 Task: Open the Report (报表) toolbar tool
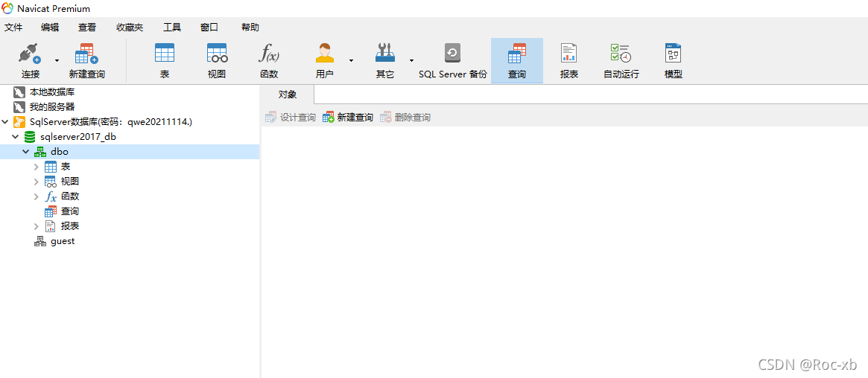tap(569, 61)
